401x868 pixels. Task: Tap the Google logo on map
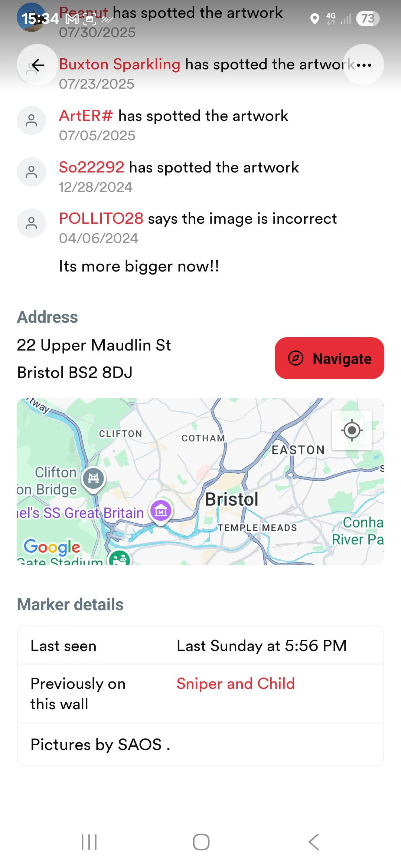point(52,547)
